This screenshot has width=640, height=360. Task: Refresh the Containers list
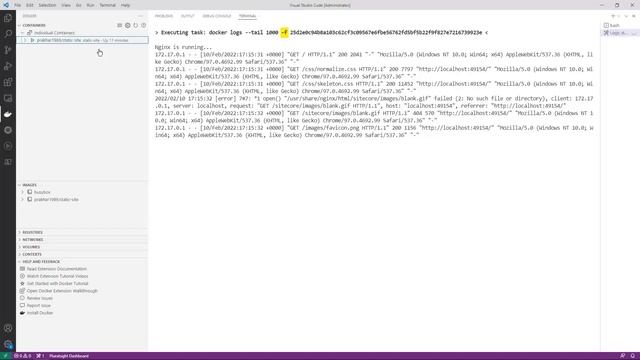click(x=136, y=25)
